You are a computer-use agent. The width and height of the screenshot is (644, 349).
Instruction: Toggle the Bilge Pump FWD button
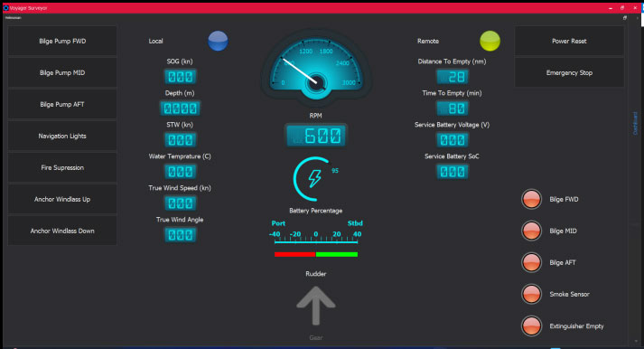(x=62, y=41)
